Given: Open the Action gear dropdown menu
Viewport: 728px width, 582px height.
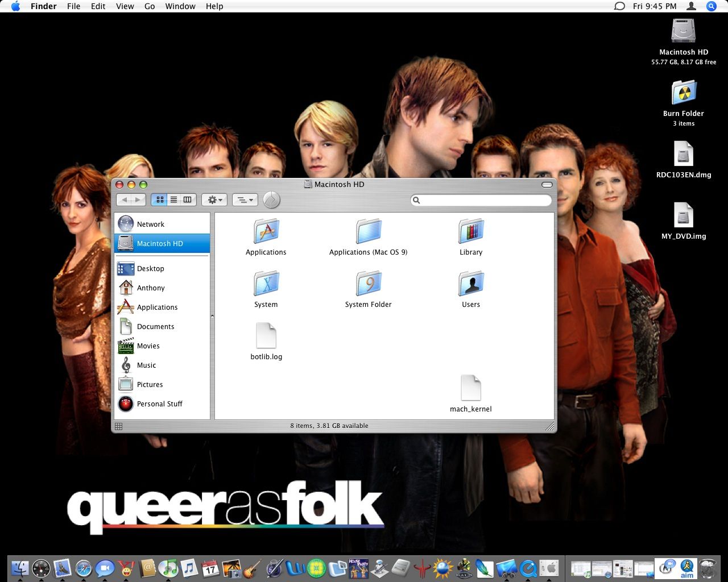Looking at the screenshot, I should point(214,199).
